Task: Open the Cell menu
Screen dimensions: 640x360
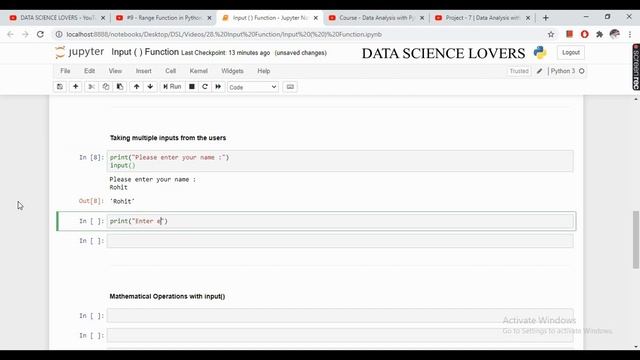Action: [x=171, y=71]
